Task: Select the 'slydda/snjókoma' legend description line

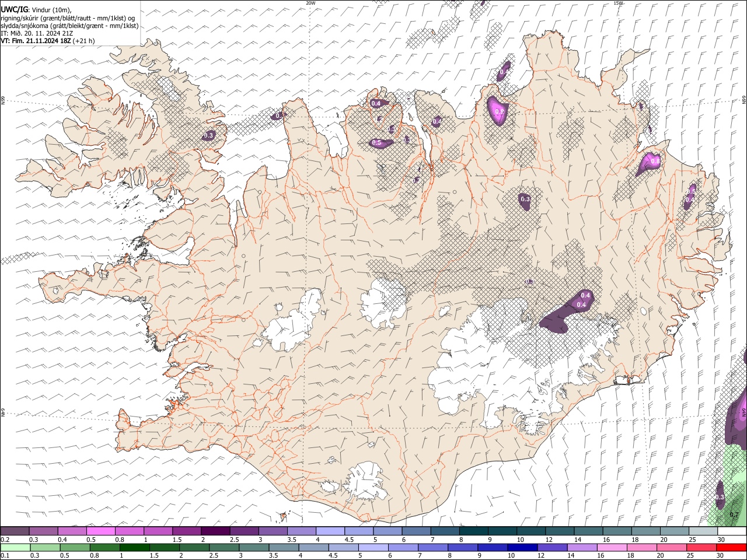Action: pyautogui.click(x=69, y=26)
